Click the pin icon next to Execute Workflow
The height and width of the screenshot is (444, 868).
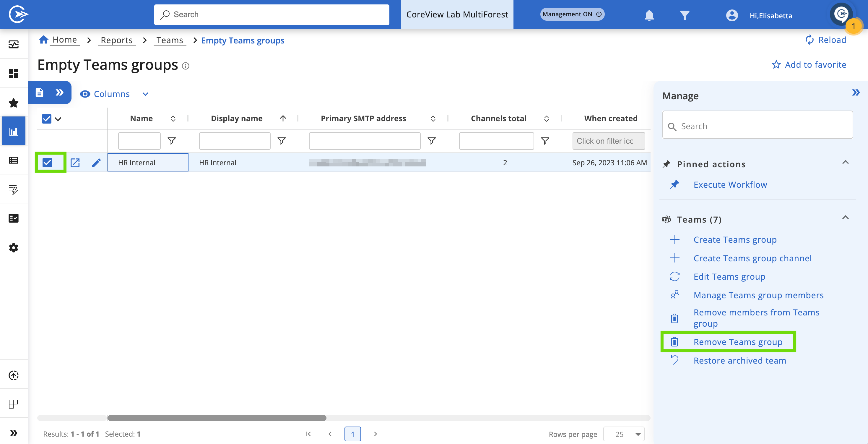click(x=674, y=184)
